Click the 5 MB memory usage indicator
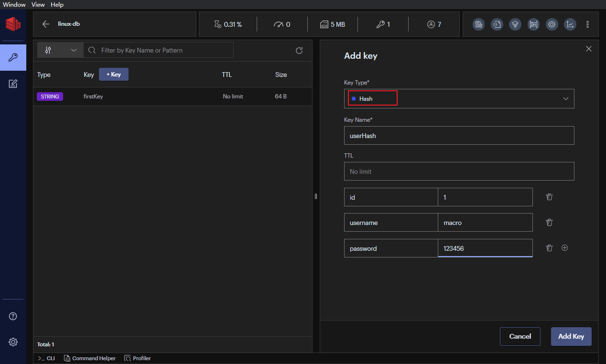 coord(333,24)
